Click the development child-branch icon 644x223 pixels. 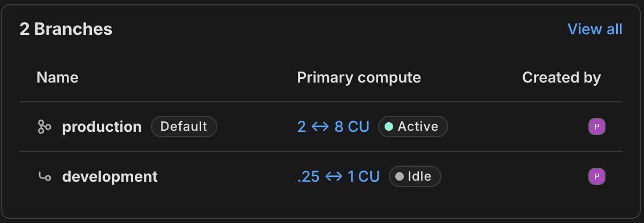tap(45, 176)
